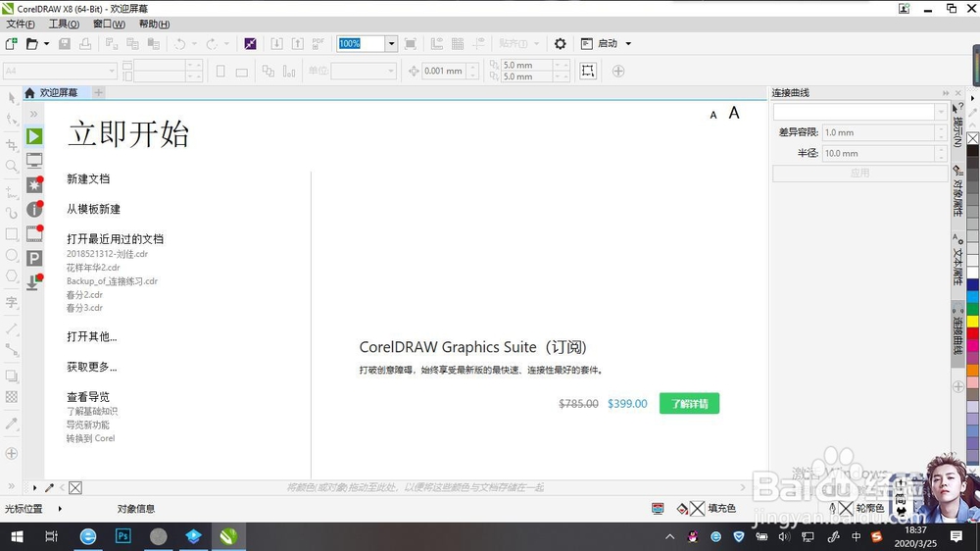This screenshot has height=551, width=980.
Task: Click the no-color X swatch at palette top
Action: click(x=973, y=138)
